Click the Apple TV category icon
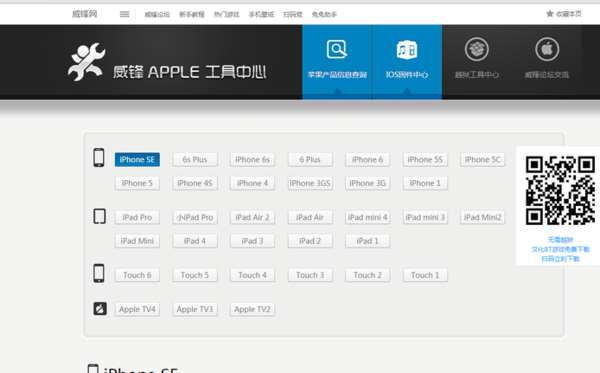The width and height of the screenshot is (600, 373). point(100,308)
